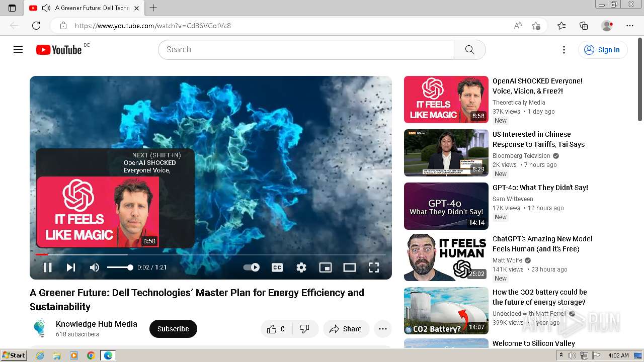This screenshot has height=362, width=644.
Task: Open File Explorer from taskbar
Action: 57,355
